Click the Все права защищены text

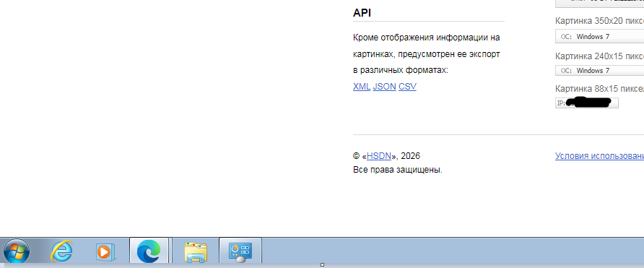pos(398,170)
